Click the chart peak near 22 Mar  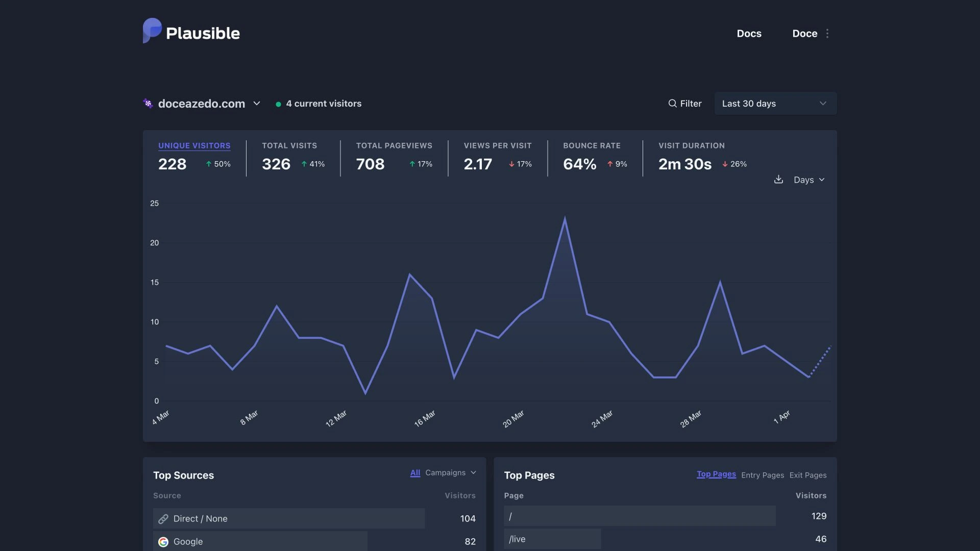click(565, 219)
